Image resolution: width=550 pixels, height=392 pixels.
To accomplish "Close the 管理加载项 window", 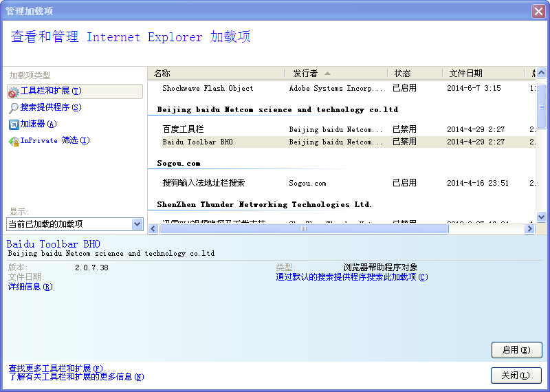I will [x=538, y=11].
